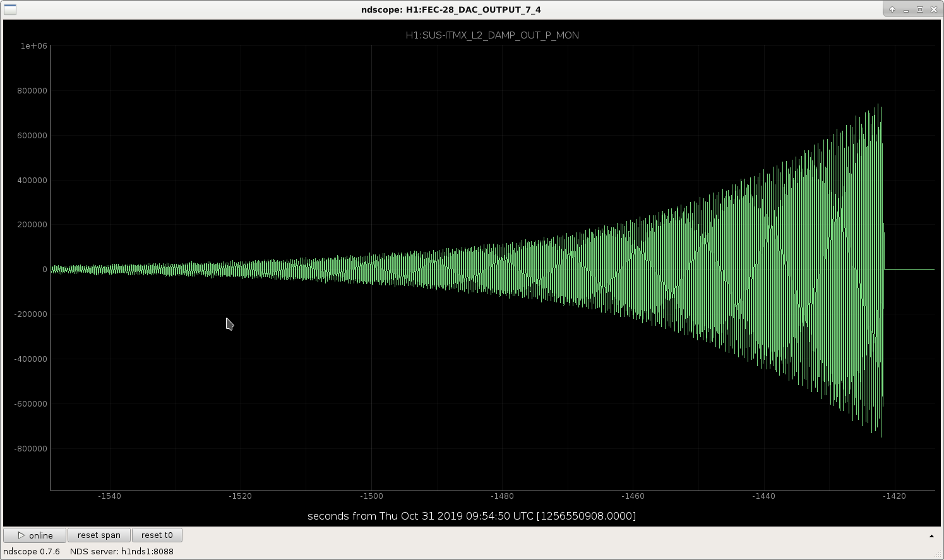This screenshot has width=944, height=560.
Task: Click the window title H1:FEC-28_DAC_OUTPUT_7_4
Action: [451, 9]
